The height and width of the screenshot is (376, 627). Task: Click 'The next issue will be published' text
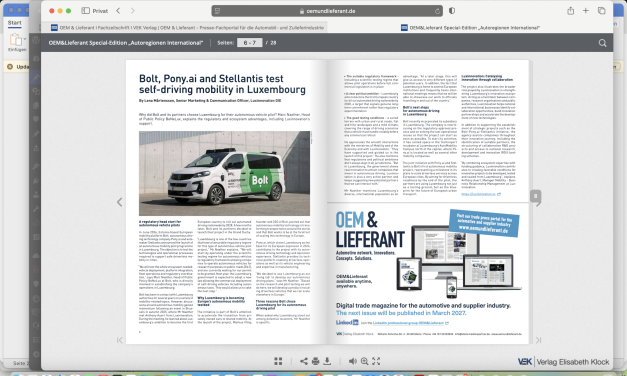pos(401,313)
